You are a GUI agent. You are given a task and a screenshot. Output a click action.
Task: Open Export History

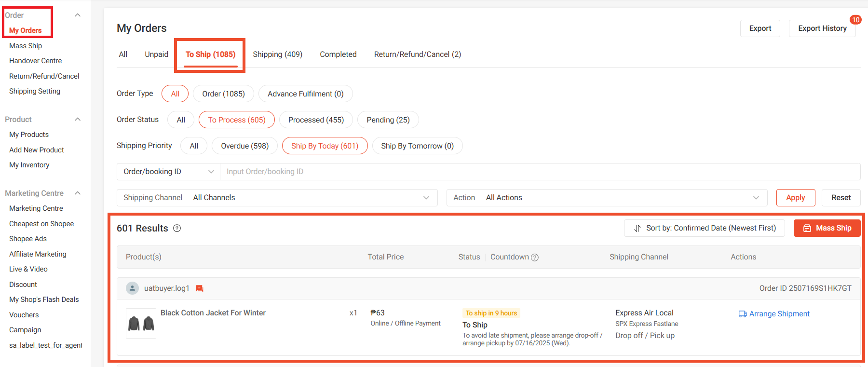pos(823,28)
